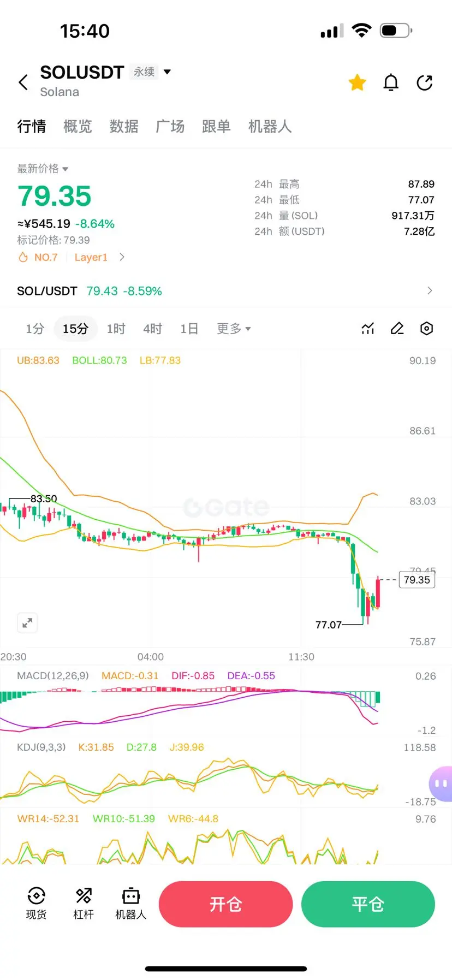Expand the SOL/USDT row chevron
The height and width of the screenshot is (980, 452).
point(430,291)
